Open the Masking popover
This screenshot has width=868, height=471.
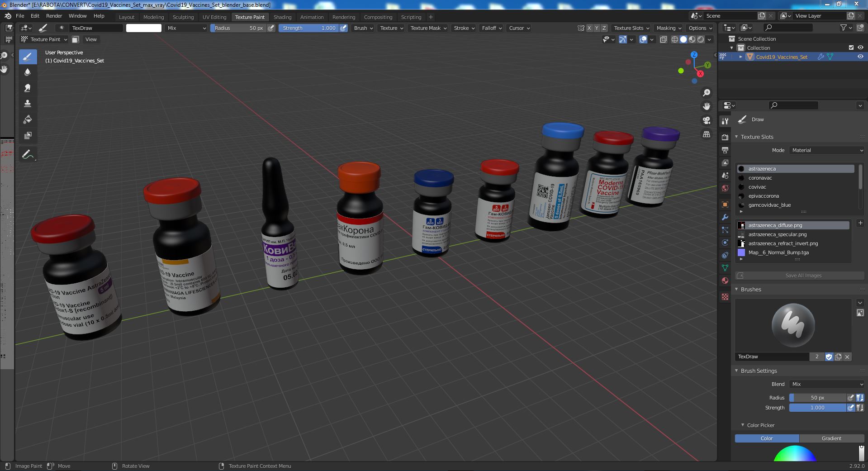click(x=669, y=28)
